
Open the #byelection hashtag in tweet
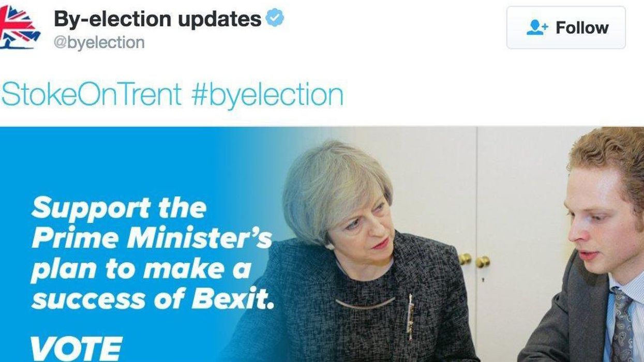click(267, 95)
